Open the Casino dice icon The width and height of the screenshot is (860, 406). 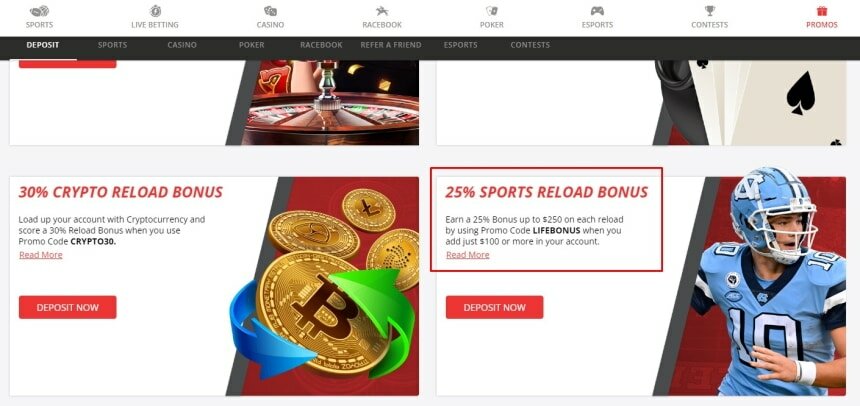point(270,11)
